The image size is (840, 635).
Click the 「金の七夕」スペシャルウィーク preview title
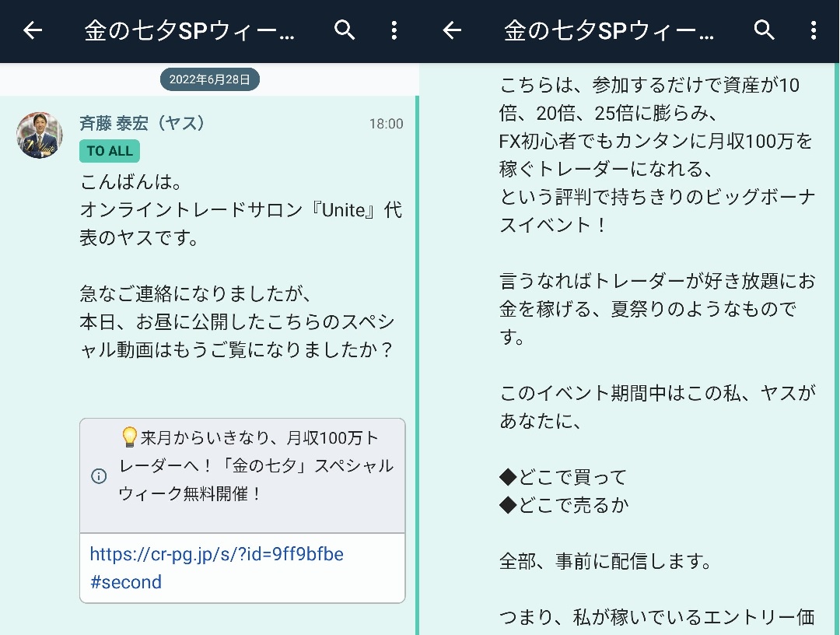pos(257,466)
